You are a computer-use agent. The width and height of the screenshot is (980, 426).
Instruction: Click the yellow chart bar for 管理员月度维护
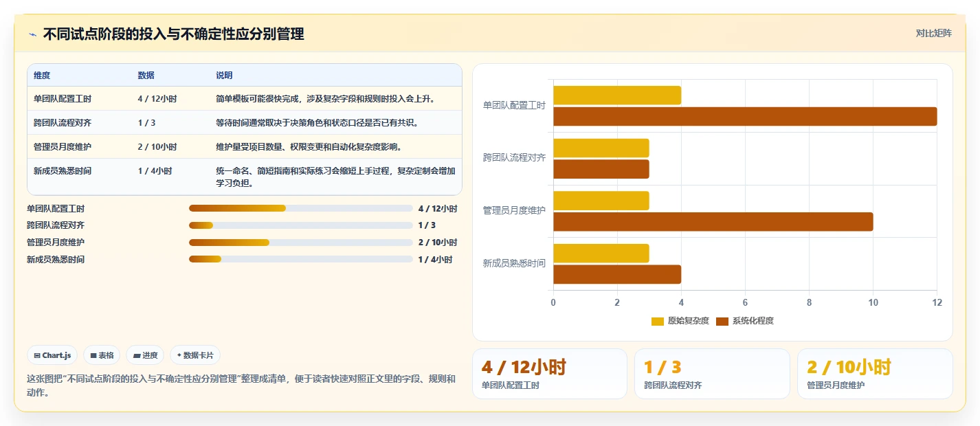pyautogui.click(x=601, y=201)
